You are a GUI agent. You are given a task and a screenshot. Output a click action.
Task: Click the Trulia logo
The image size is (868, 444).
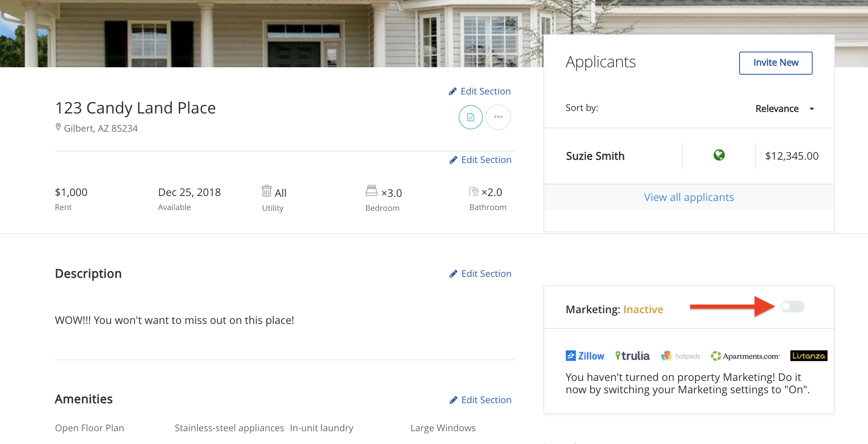click(x=632, y=356)
